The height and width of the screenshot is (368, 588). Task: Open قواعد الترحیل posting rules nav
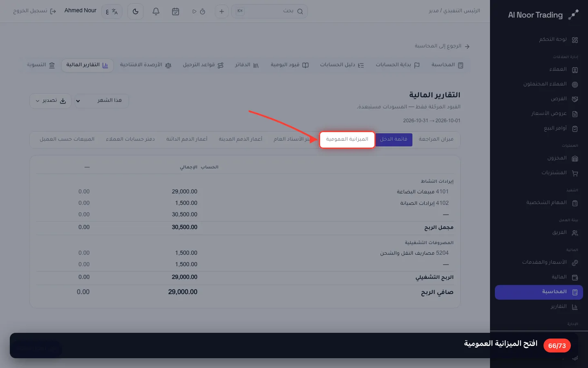coord(203,65)
